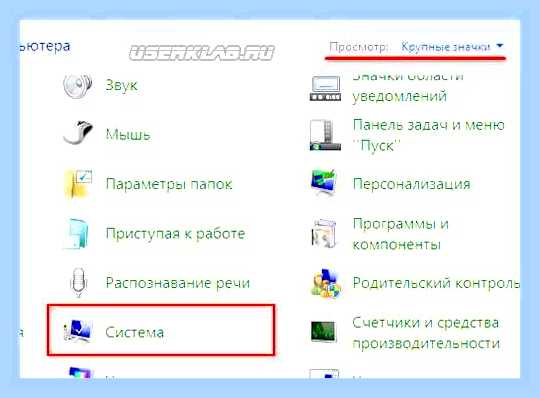This screenshot has width=540, height=398.
Task: Open the Персонализация link
Action: 412,184
